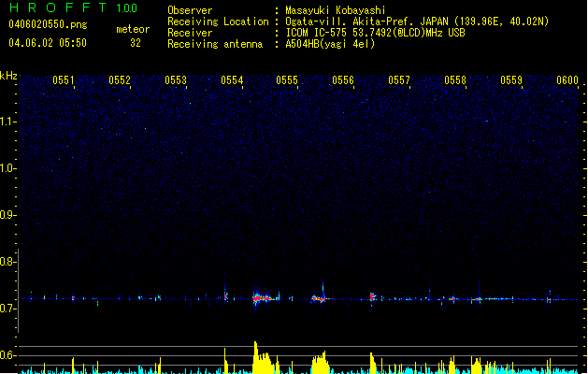Click the date stamp 04.06.02 05:50
588x374 pixels.
click(x=48, y=43)
